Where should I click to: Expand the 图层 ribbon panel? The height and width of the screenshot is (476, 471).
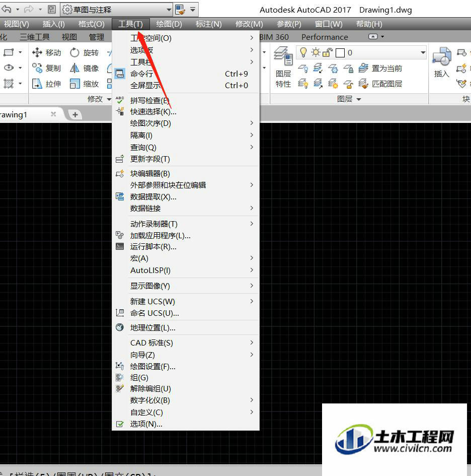tap(349, 99)
